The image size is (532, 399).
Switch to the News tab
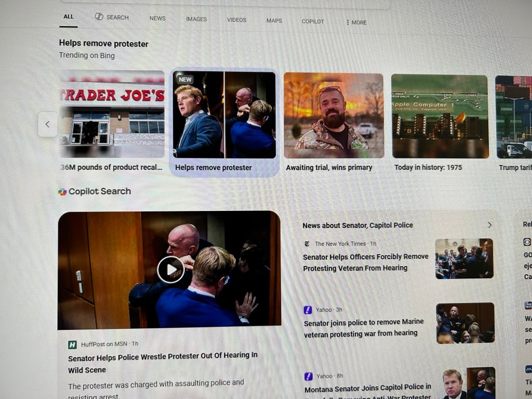(x=157, y=18)
